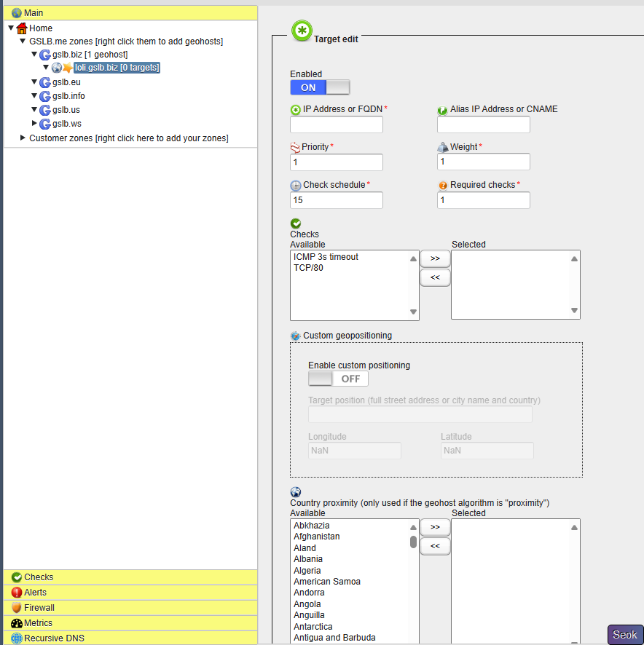The image size is (644, 645).
Task: Click the Check schedule clock icon
Action: (x=296, y=185)
